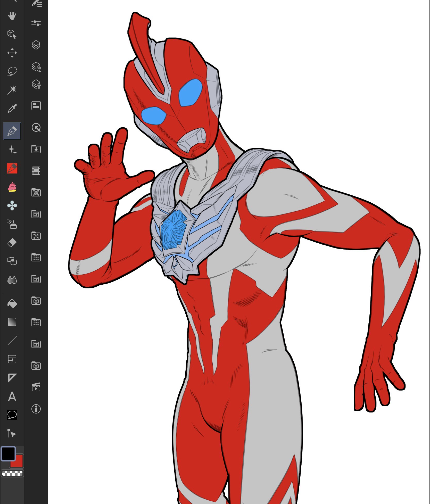Pick the Balloon speech bubble tool

pyautogui.click(x=12, y=415)
